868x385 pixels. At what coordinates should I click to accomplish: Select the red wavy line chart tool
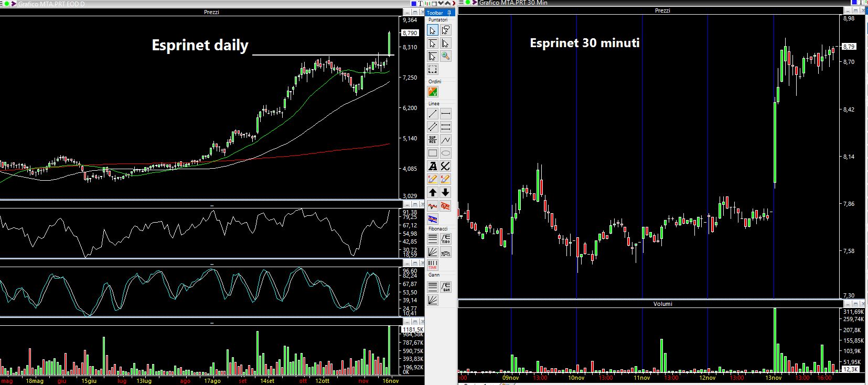(433, 206)
